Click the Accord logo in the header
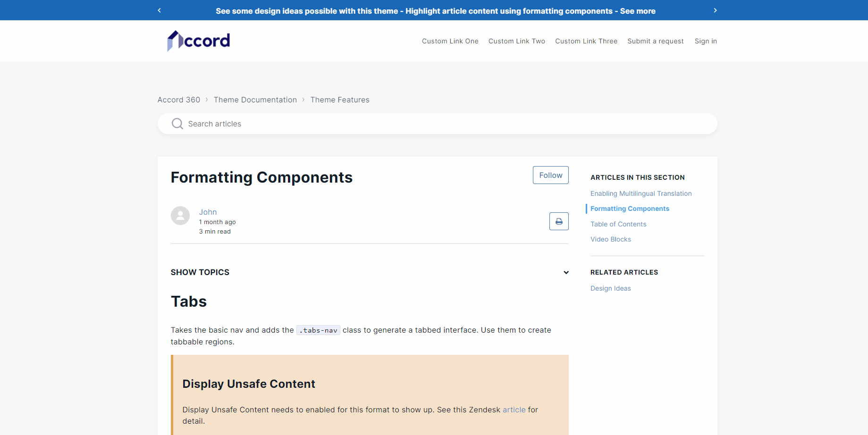The height and width of the screenshot is (435, 868). pos(199,41)
